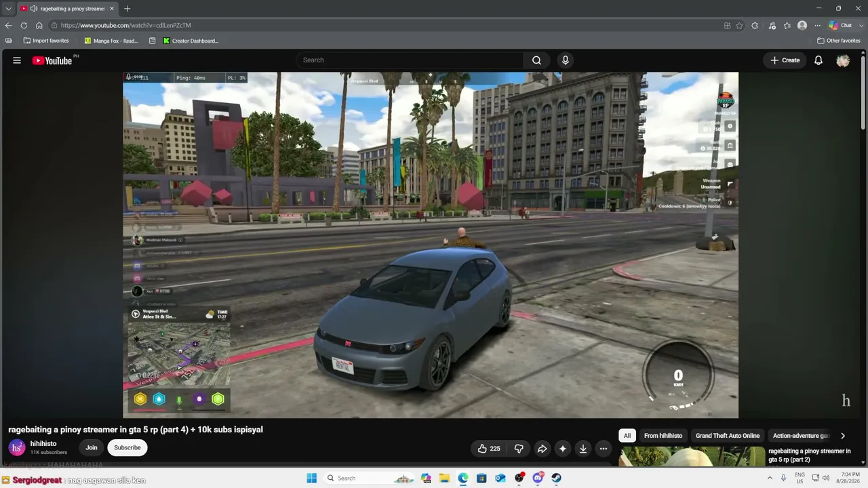The height and width of the screenshot is (488, 868).
Task: Go to the browser home page
Action: click(39, 25)
